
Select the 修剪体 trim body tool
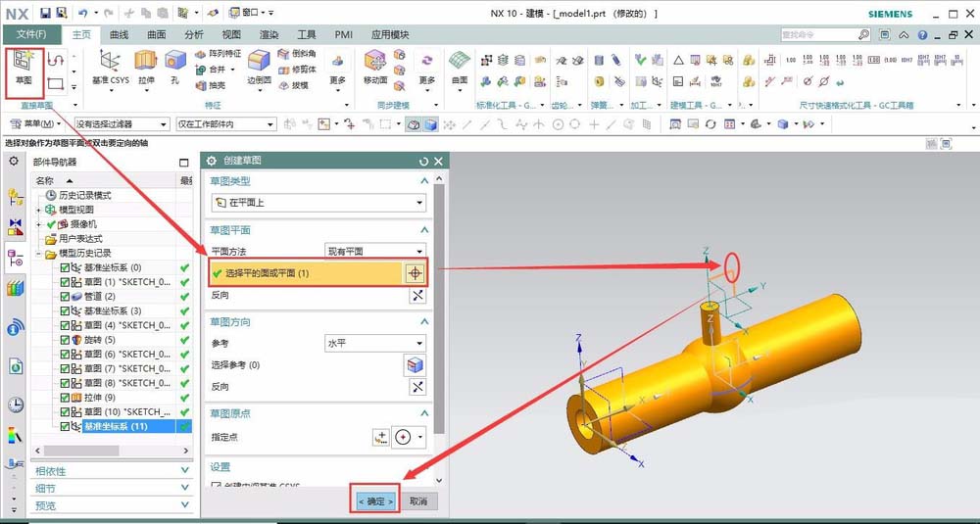(x=297, y=70)
